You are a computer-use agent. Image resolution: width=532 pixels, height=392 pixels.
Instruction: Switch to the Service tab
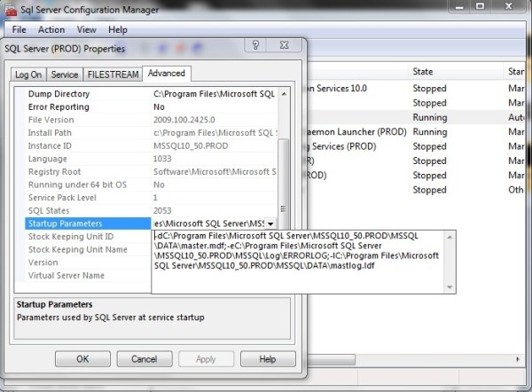click(x=64, y=74)
